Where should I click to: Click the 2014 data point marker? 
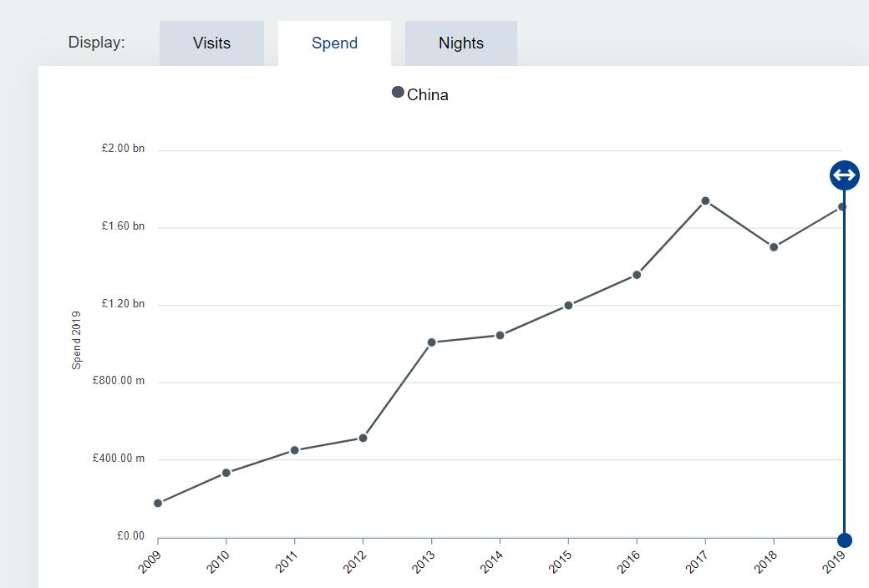[500, 336]
